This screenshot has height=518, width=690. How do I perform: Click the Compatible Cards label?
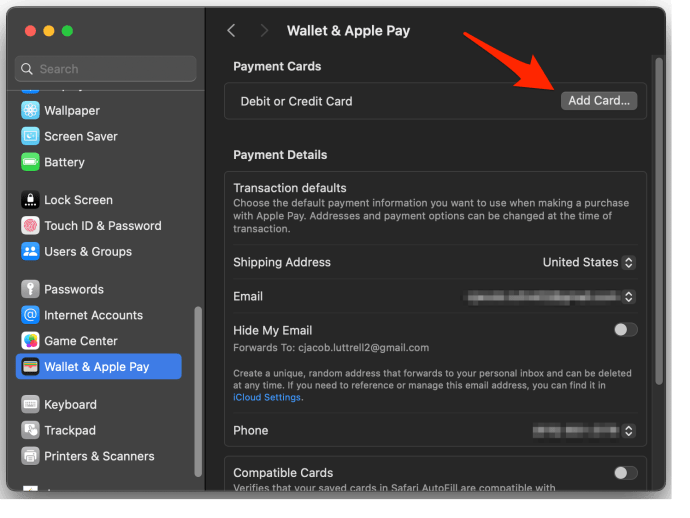pyautogui.click(x=283, y=473)
